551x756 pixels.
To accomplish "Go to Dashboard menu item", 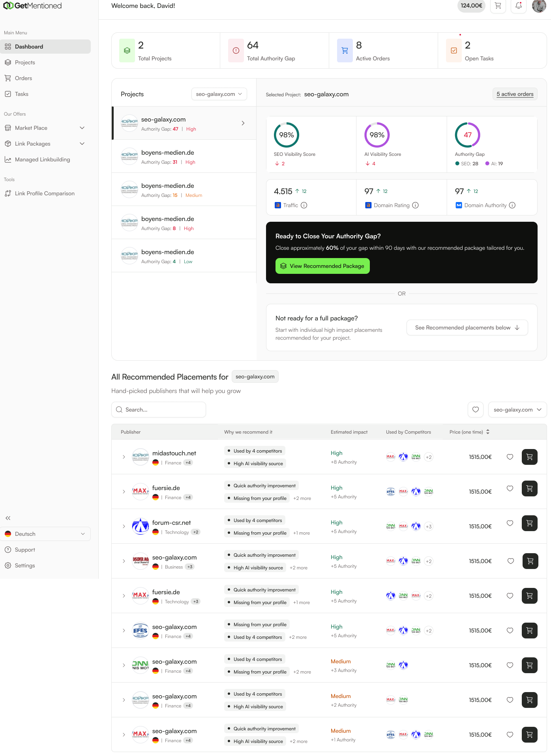I will coord(45,47).
